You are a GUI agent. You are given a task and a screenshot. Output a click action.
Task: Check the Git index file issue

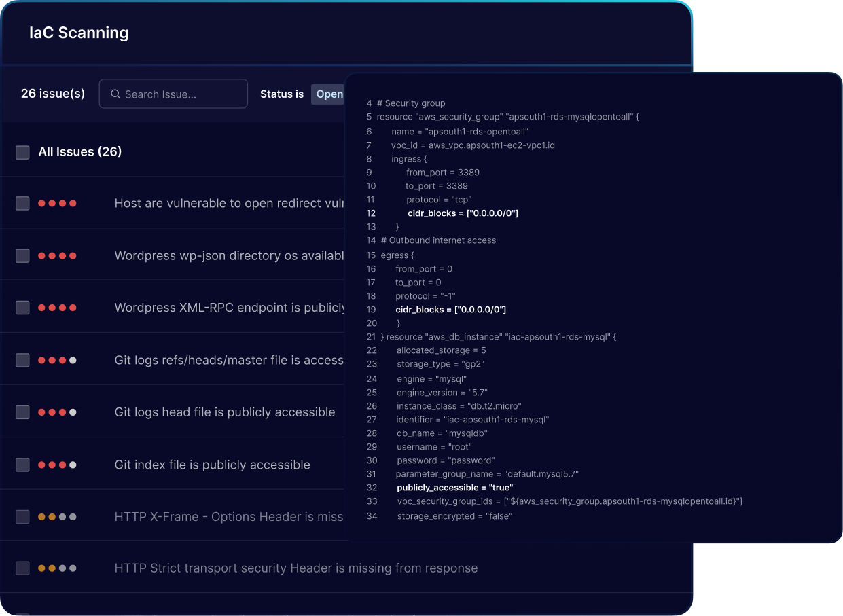22,465
